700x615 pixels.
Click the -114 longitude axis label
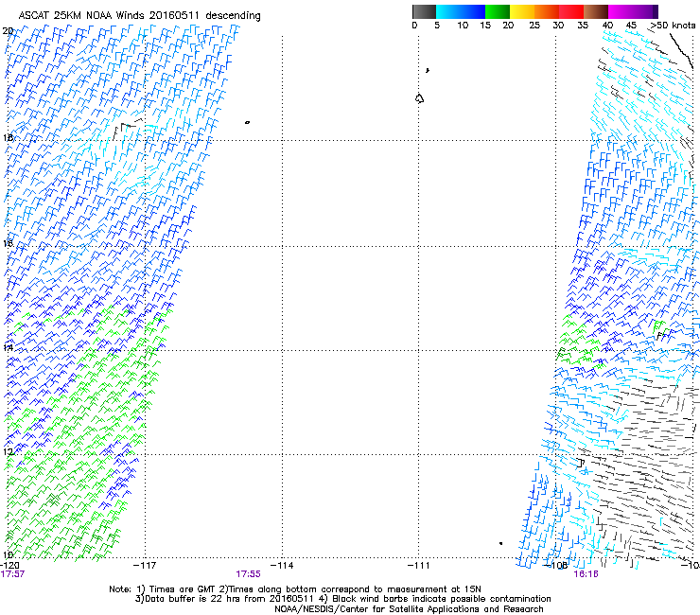click(x=282, y=566)
